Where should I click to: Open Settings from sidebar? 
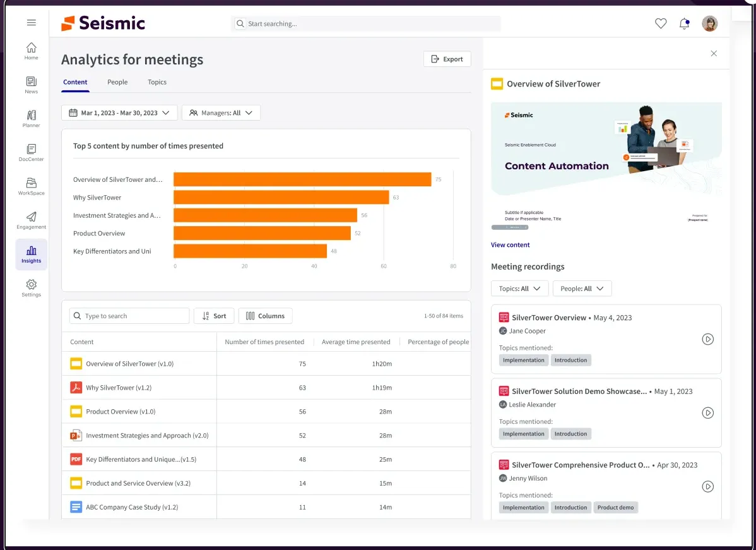pyautogui.click(x=32, y=288)
